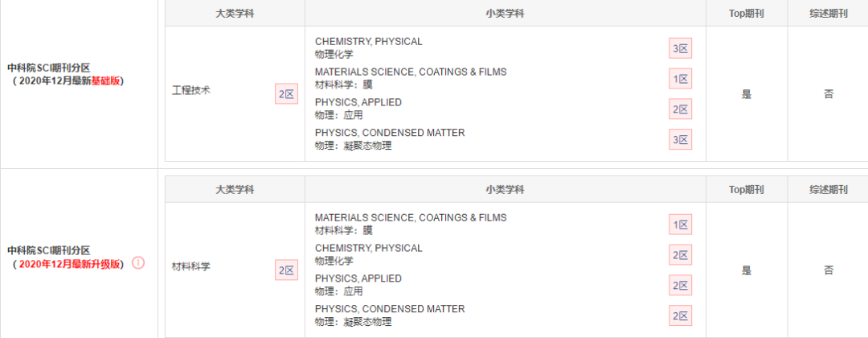Click the 2区 badge for PHYSICS, APPLIED in 基础版

(681, 109)
